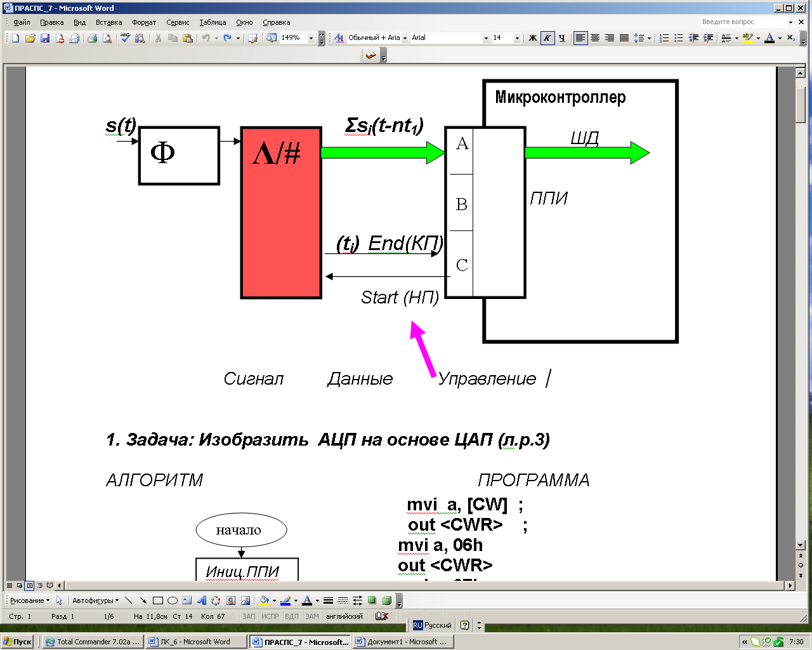Apply the black font color from the Formatting toolbar
812x650 pixels.
pos(769,38)
